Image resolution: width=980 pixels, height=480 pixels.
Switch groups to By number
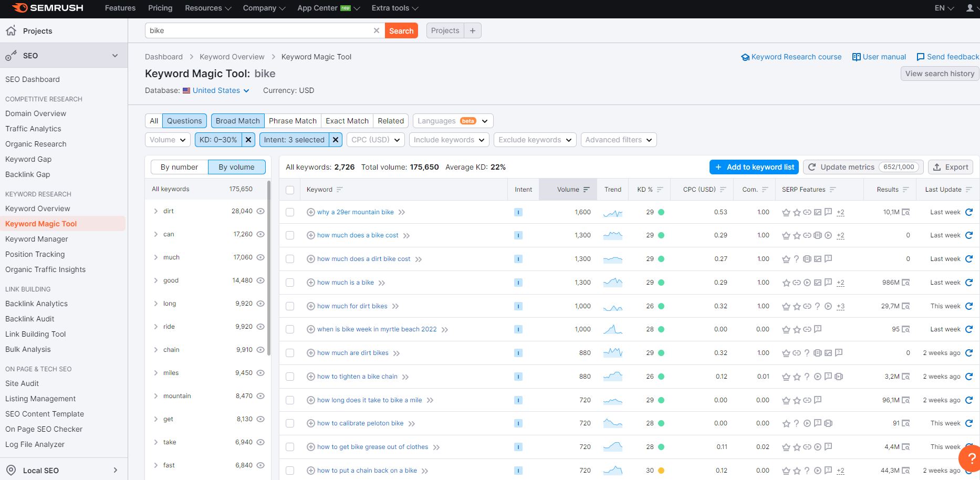coord(179,167)
